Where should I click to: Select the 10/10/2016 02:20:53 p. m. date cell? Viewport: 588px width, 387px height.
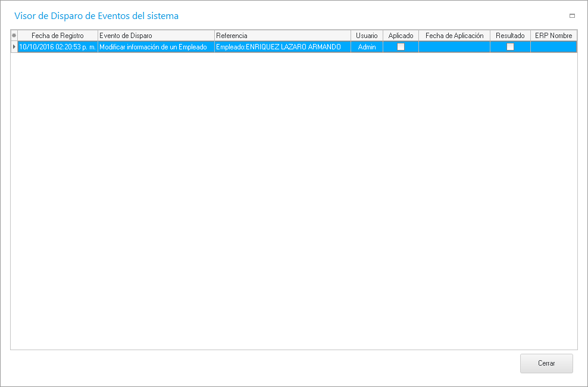[58, 47]
